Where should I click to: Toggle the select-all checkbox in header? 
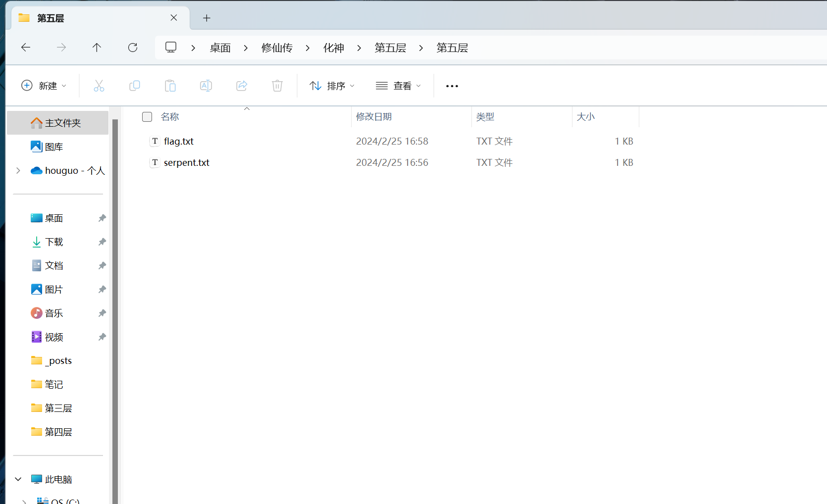[147, 117]
